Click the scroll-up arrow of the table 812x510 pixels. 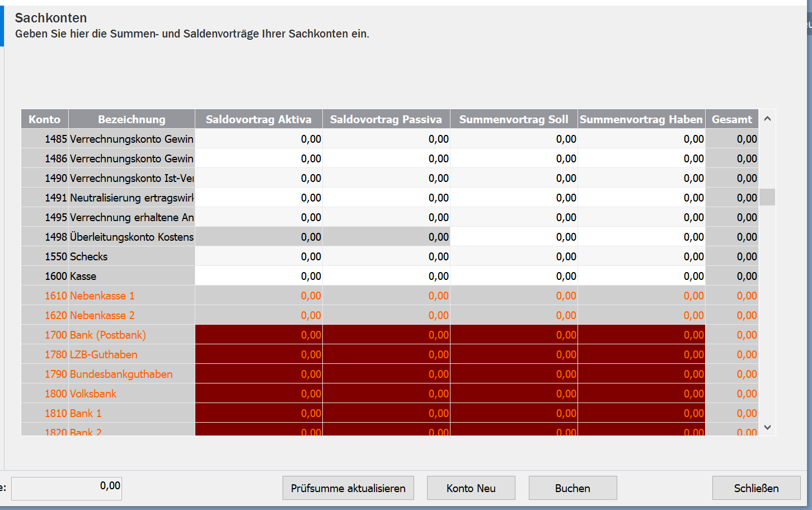pyautogui.click(x=767, y=119)
